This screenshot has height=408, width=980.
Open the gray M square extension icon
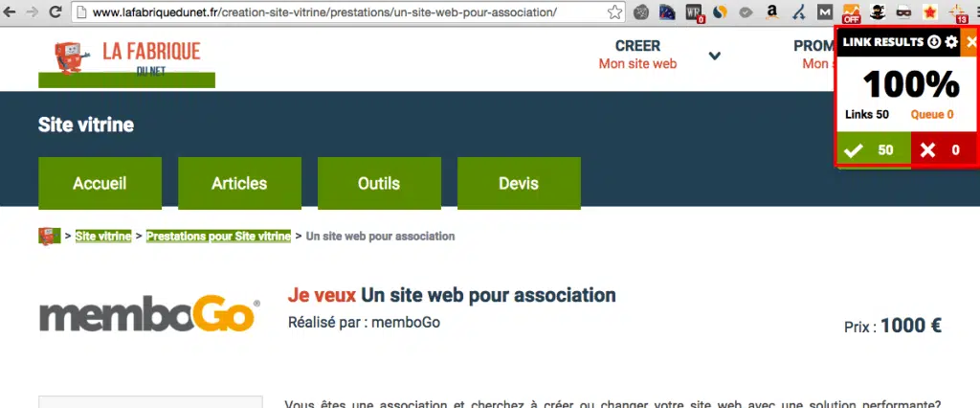(x=825, y=11)
